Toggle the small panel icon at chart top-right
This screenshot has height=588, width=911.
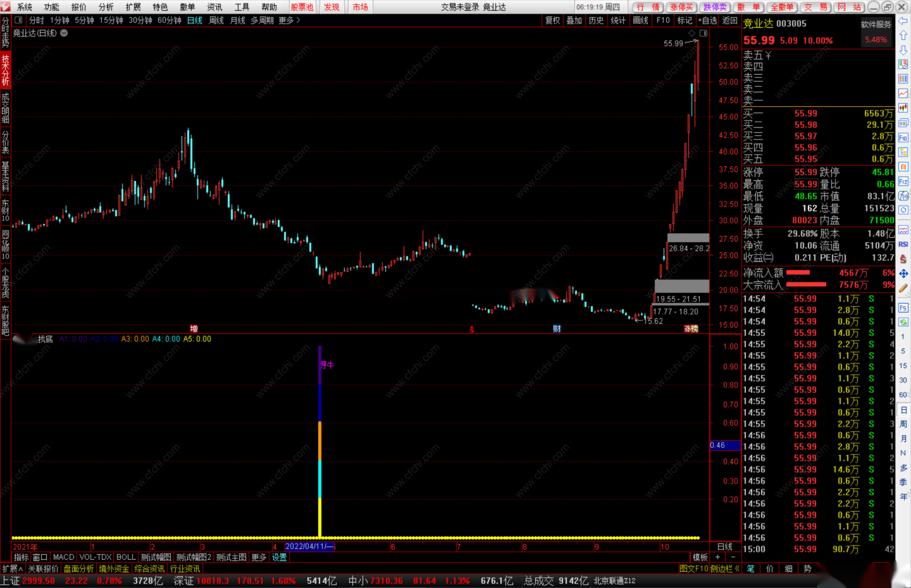tap(704, 33)
